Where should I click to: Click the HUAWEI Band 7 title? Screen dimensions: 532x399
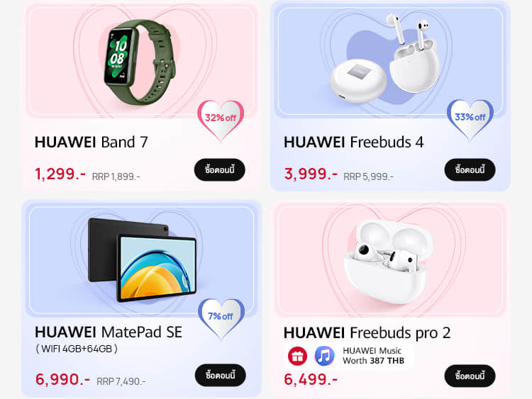click(92, 142)
